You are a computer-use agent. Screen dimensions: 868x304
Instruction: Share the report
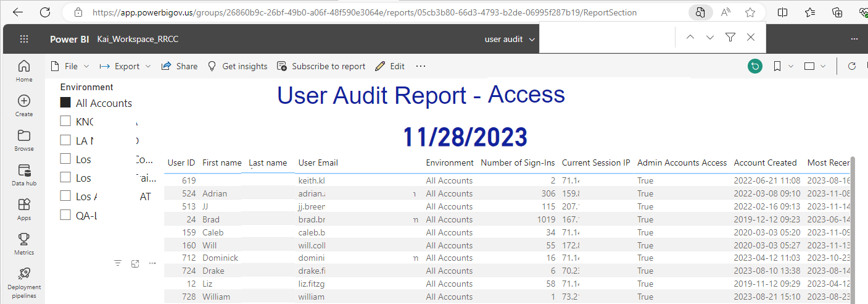click(180, 66)
